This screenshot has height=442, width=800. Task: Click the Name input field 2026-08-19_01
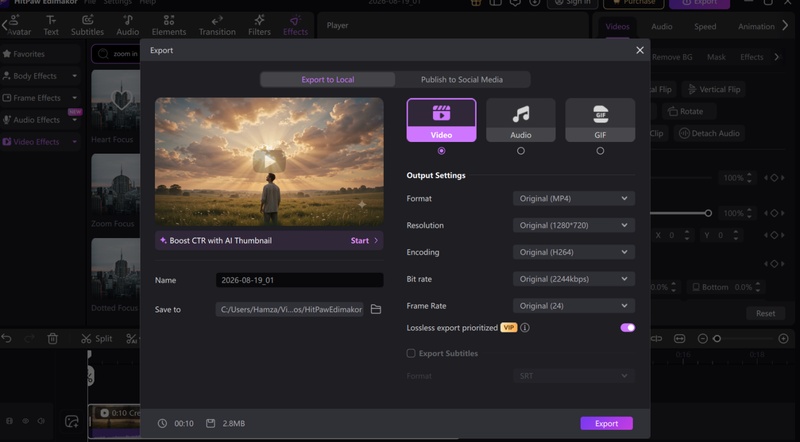299,280
